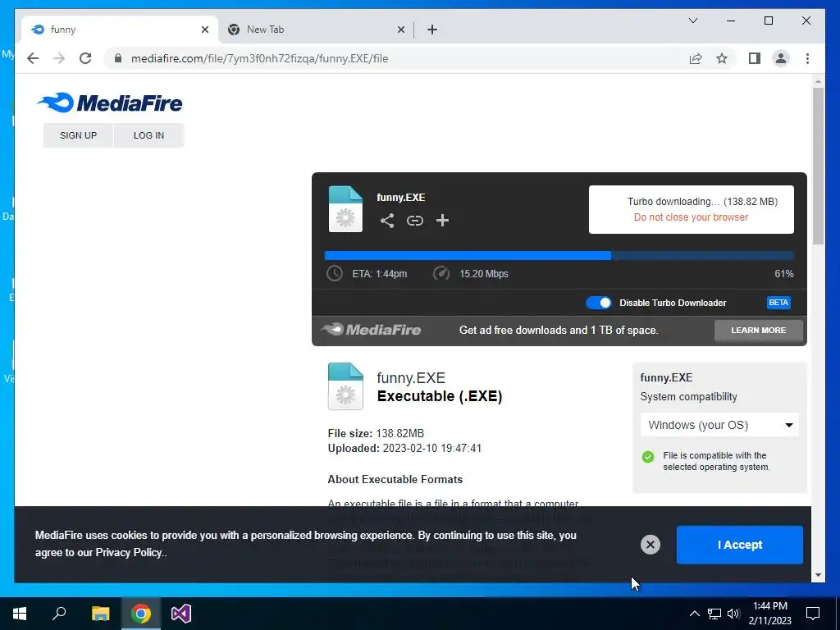Click the share icon under funny.EXE
This screenshot has height=630, width=840.
(387, 220)
